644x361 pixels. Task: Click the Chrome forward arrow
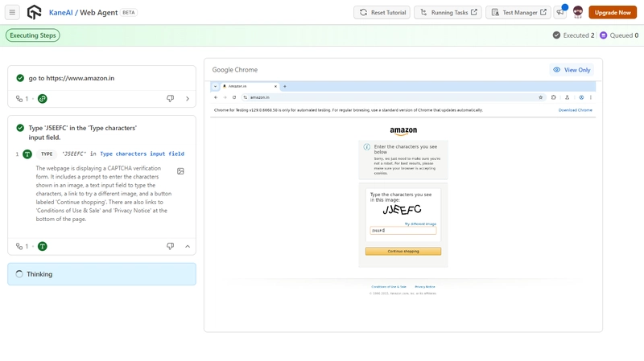coord(225,97)
